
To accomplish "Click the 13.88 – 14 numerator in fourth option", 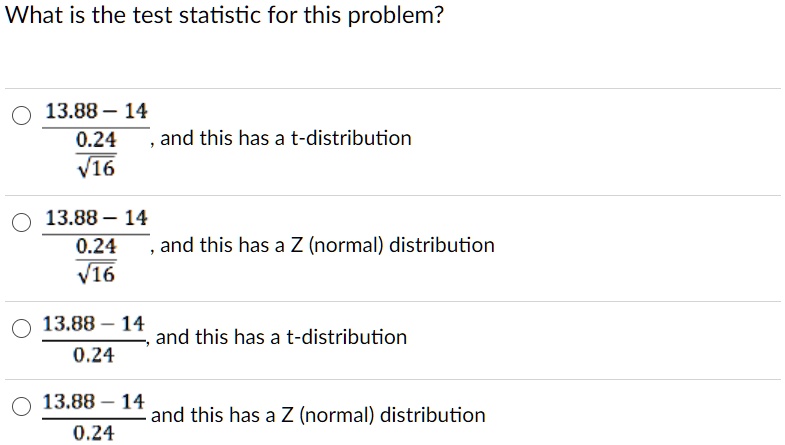I will click(x=94, y=402).
